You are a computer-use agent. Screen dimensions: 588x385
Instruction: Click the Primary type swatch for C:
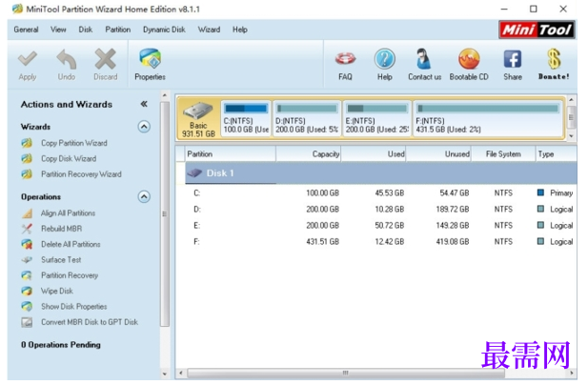pyautogui.click(x=540, y=192)
